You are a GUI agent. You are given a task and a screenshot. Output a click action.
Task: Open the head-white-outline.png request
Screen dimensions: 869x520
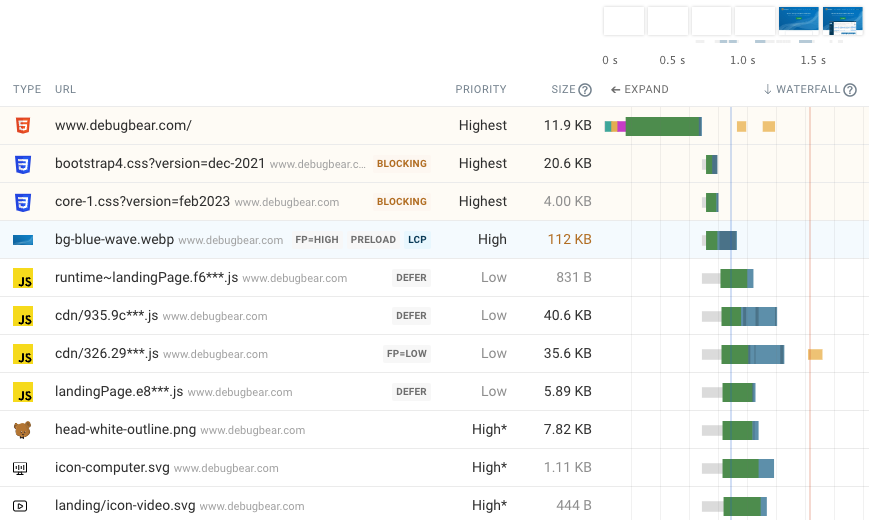(x=434, y=430)
